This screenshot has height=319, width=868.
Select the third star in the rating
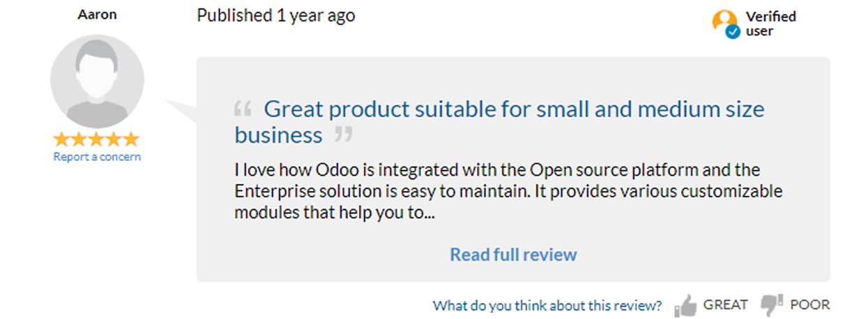[97, 139]
